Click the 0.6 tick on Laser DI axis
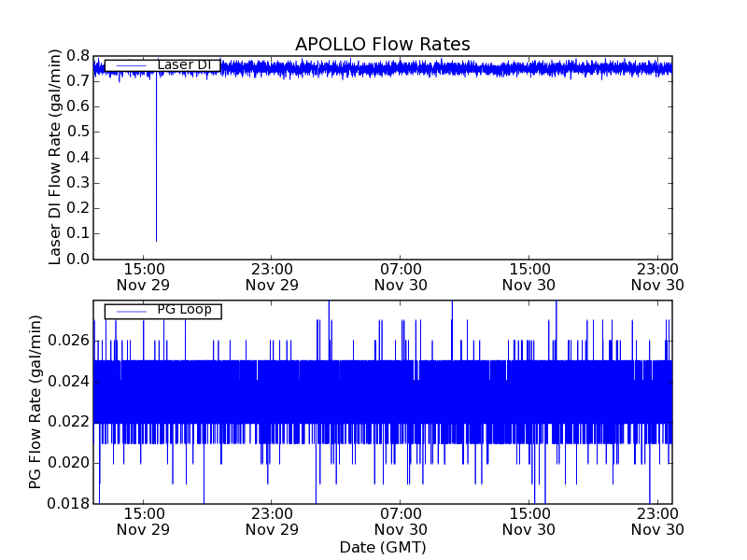The height and width of the screenshot is (560, 747). pos(78,106)
